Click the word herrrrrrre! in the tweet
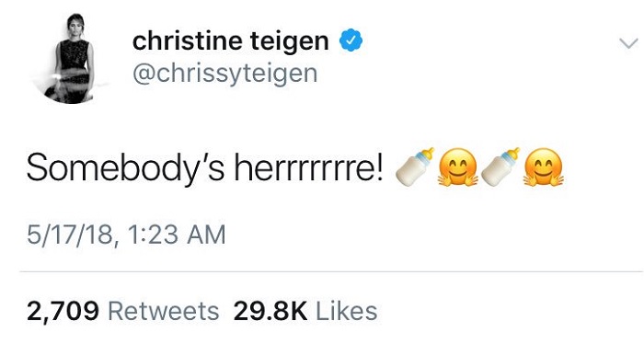Viewport: 644px width, 344px height. coord(309,167)
